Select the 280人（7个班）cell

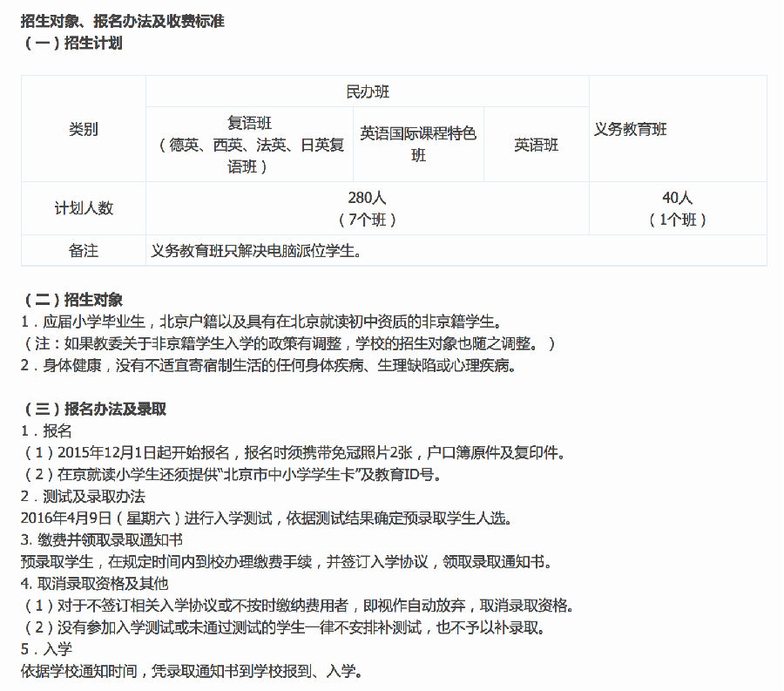coord(368,209)
